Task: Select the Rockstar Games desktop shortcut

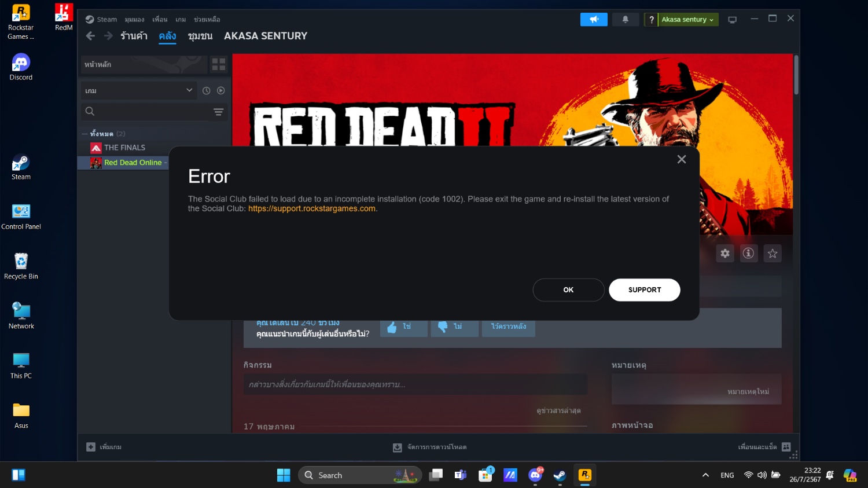Action: click(x=21, y=23)
